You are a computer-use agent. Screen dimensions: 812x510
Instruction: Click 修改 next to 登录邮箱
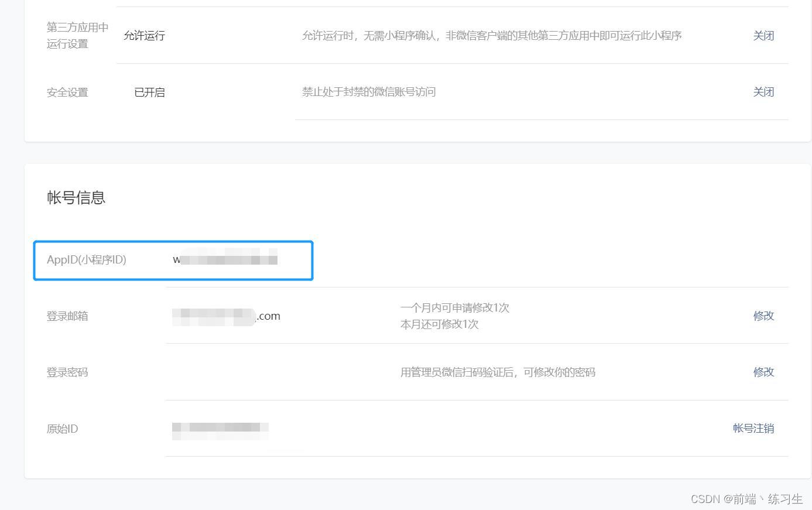(x=763, y=316)
